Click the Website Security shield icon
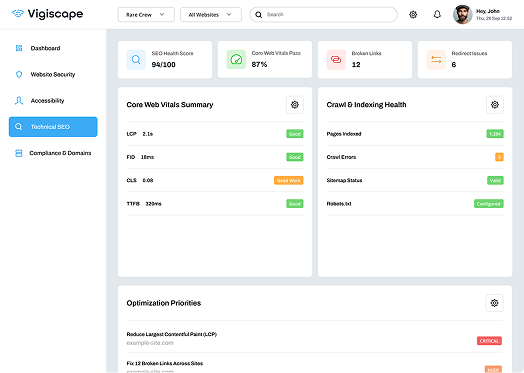Image resolution: width=524 pixels, height=373 pixels. pos(19,74)
